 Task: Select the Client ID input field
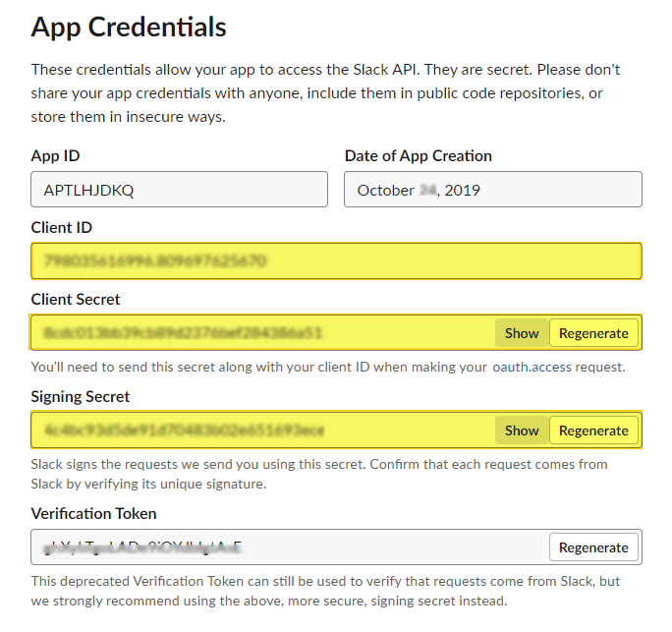coord(336,261)
